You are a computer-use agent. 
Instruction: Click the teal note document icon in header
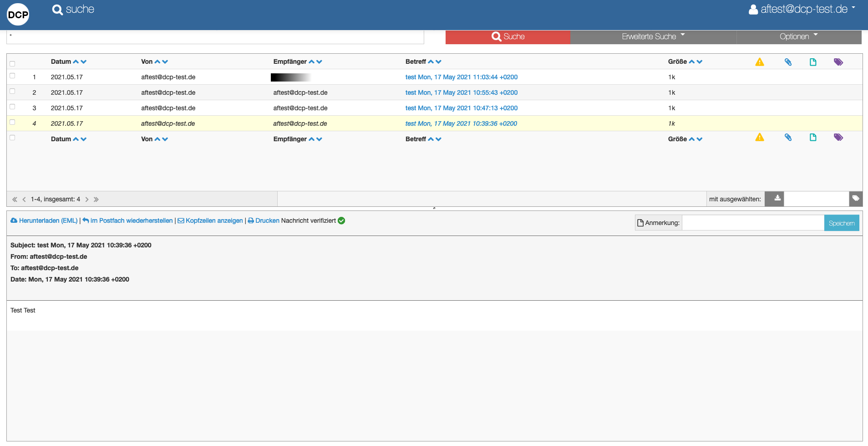point(813,62)
